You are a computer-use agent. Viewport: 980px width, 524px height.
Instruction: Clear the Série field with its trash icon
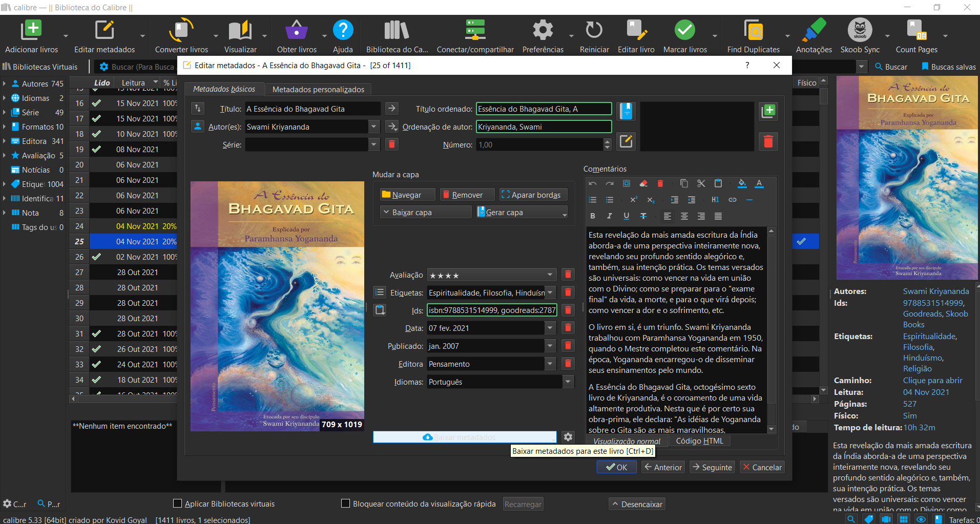[x=391, y=144]
